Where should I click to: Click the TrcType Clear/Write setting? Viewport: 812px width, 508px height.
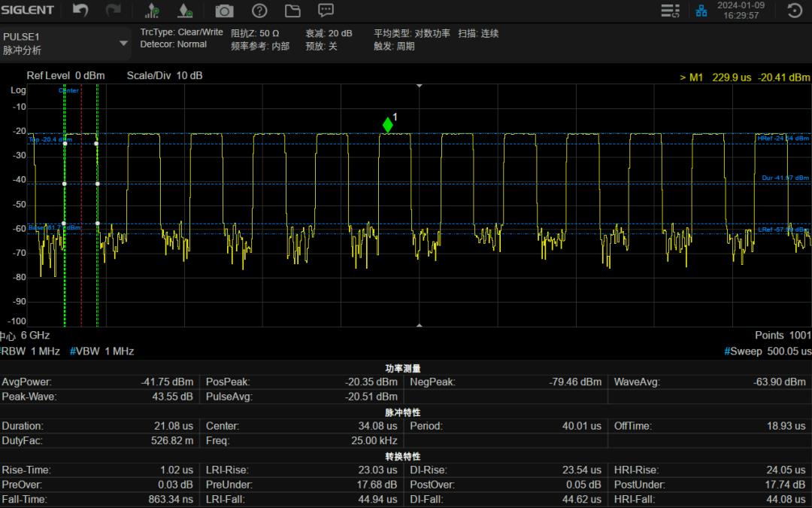[x=181, y=32]
